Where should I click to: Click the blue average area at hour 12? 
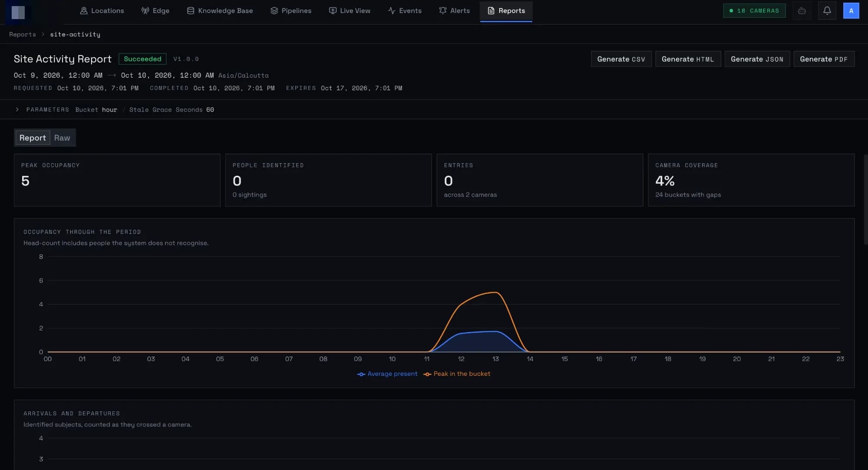(x=461, y=343)
